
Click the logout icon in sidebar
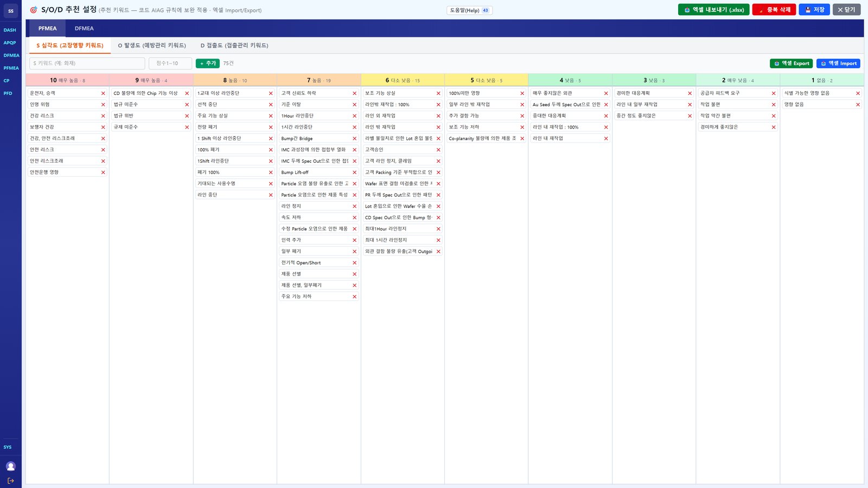10,481
